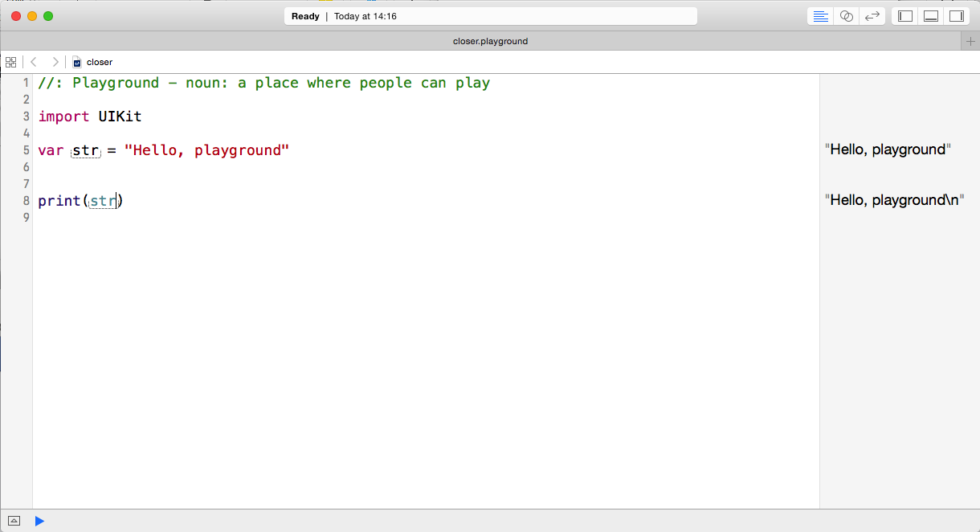Switch to the Assistant editor
Image resolution: width=980 pixels, height=532 pixels.
(846, 16)
